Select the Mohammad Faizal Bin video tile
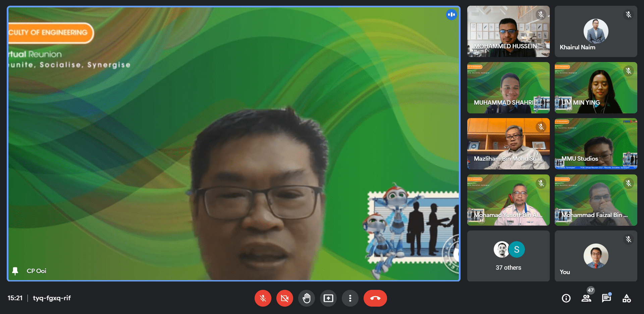Screen dimensions: 644x314 596,200
